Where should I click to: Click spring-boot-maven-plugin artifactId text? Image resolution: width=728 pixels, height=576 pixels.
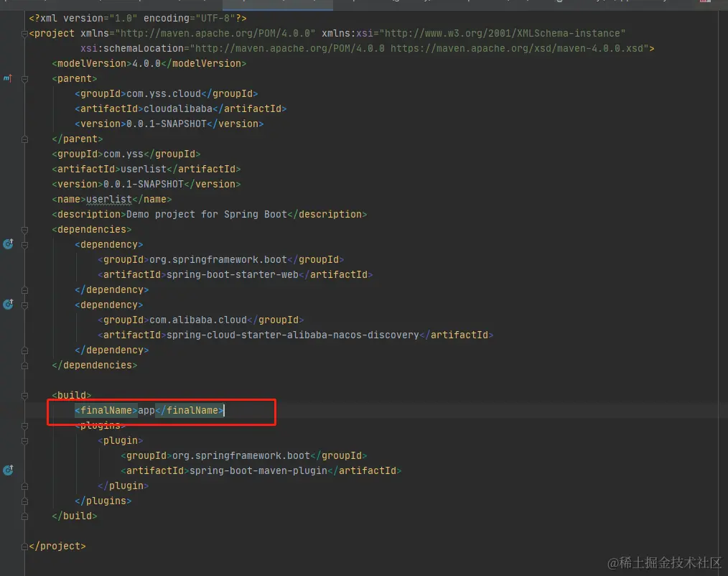[x=258, y=470]
